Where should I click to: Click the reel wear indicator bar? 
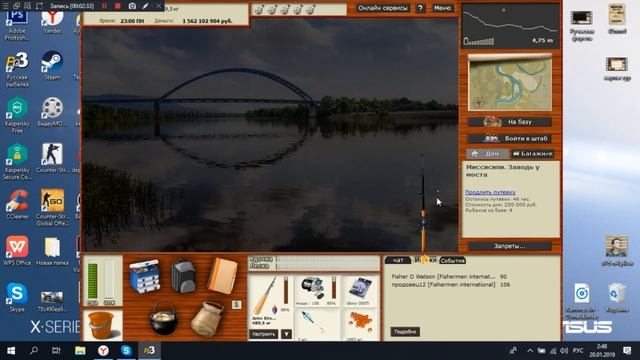pyautogui.click(x=333, y=287)
